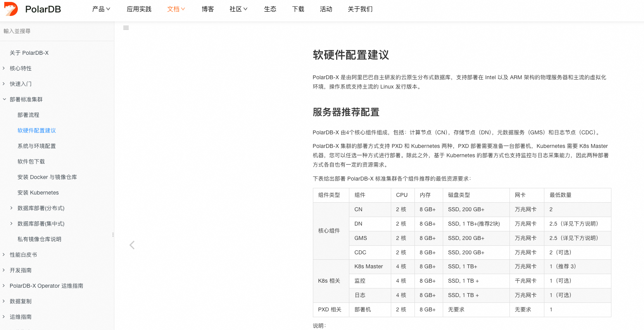
Task: Open 生态 in top navigation
Action: [270, 9]
